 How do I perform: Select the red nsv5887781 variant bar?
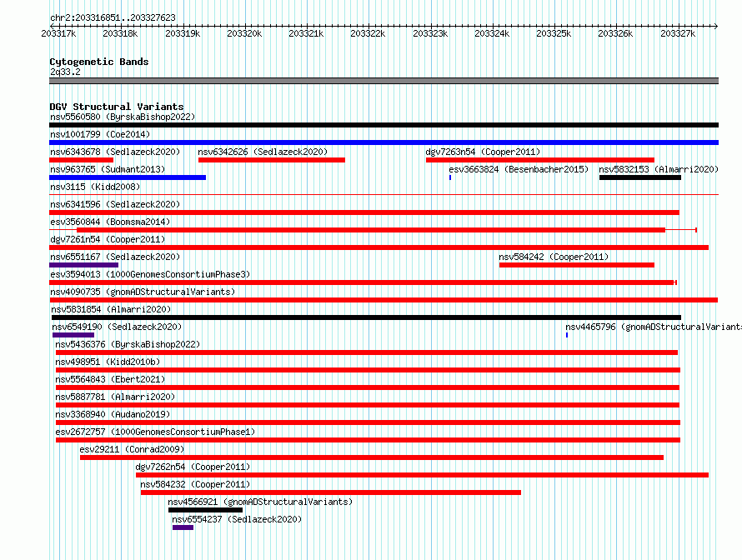point(368,405)
